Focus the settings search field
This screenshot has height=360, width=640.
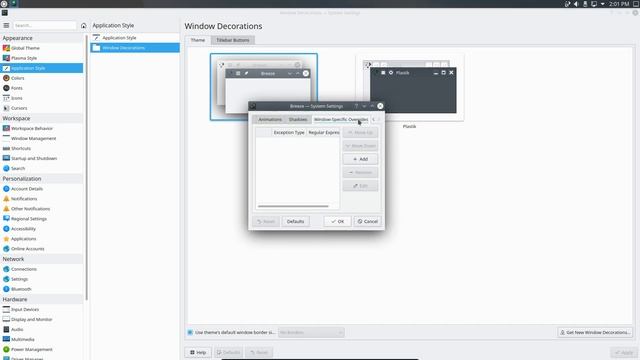point(45,25)
